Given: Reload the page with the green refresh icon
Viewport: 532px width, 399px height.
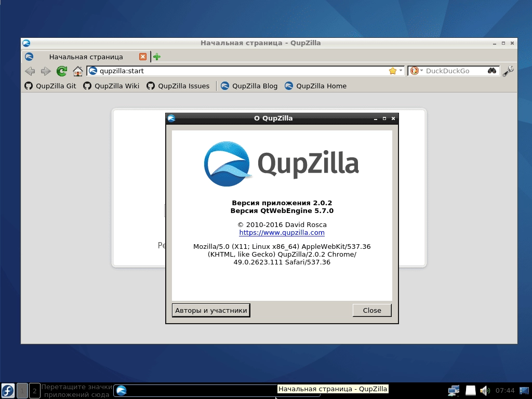Looking at the screenshot, I should [x=62, y=71].
